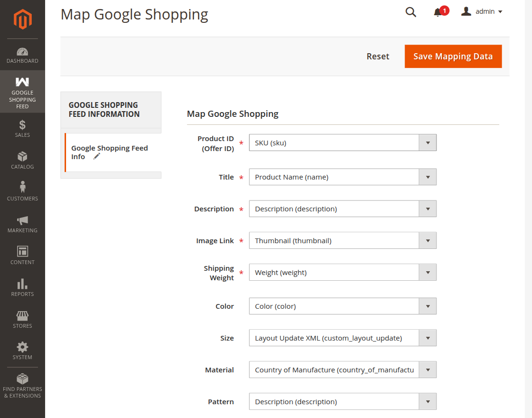This screenshot has width=532, height=418.
Task: Open the Color attribute dropdown
Action: 342,306
